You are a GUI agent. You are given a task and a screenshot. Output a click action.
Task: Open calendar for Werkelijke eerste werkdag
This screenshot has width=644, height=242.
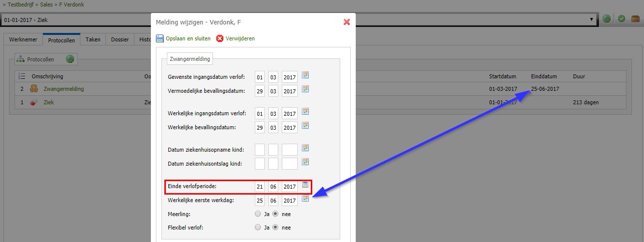click(305, 199)
